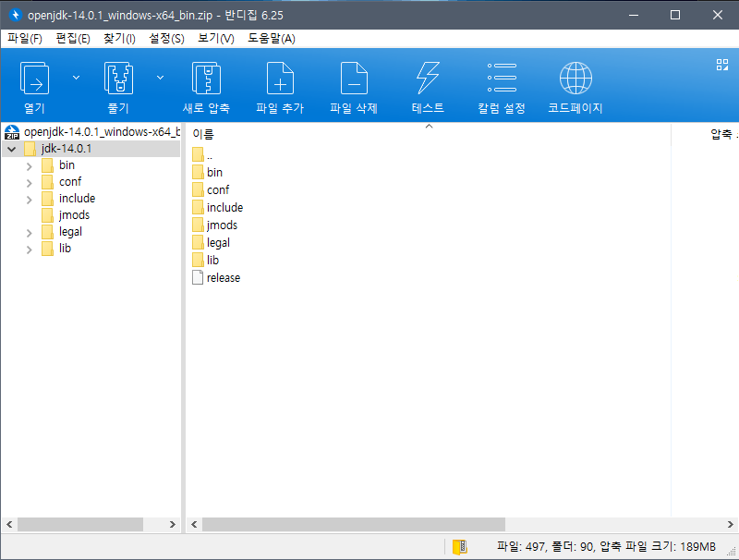Screen dimensions: 739x560
Task: Expand the lib folder in tree
Action: (30, 250)
